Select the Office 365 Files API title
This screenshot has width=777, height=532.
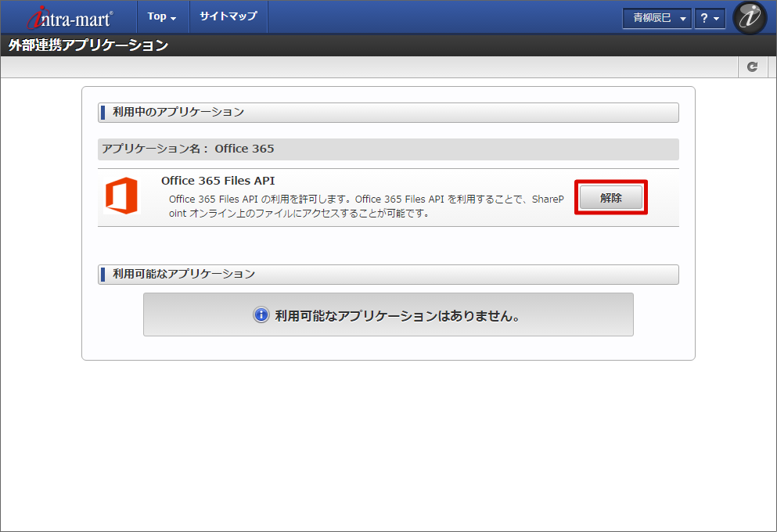pos(218,181)
